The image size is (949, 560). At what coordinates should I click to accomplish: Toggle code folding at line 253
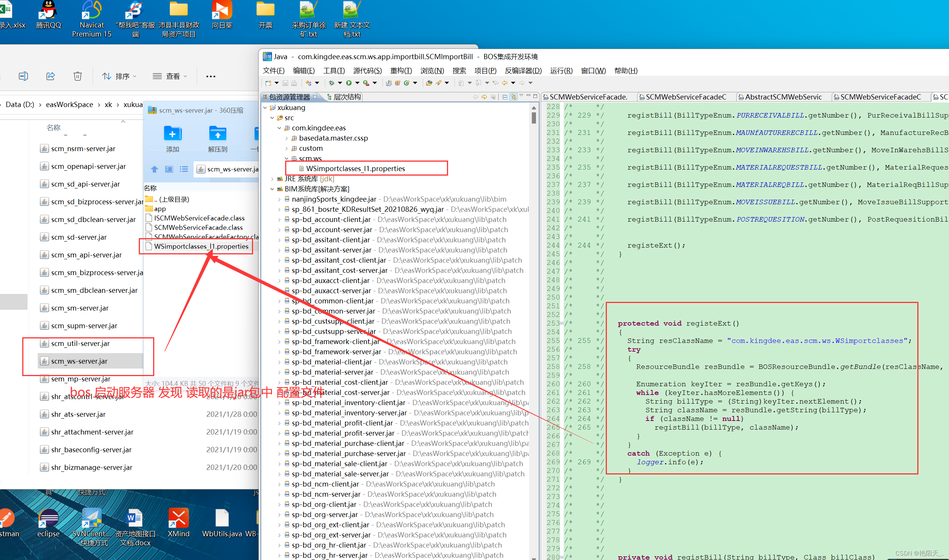(562, 323)
